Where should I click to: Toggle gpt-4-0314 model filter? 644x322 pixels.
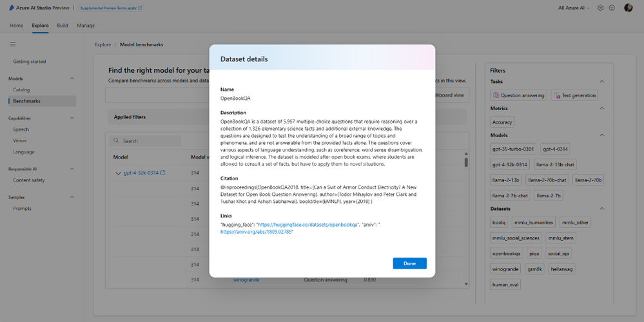point(555,149)
